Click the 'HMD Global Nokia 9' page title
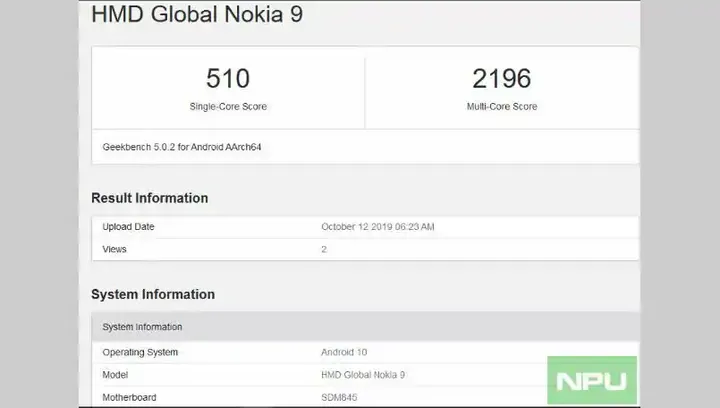The image size is (720, 408). (x=197, y=14)
